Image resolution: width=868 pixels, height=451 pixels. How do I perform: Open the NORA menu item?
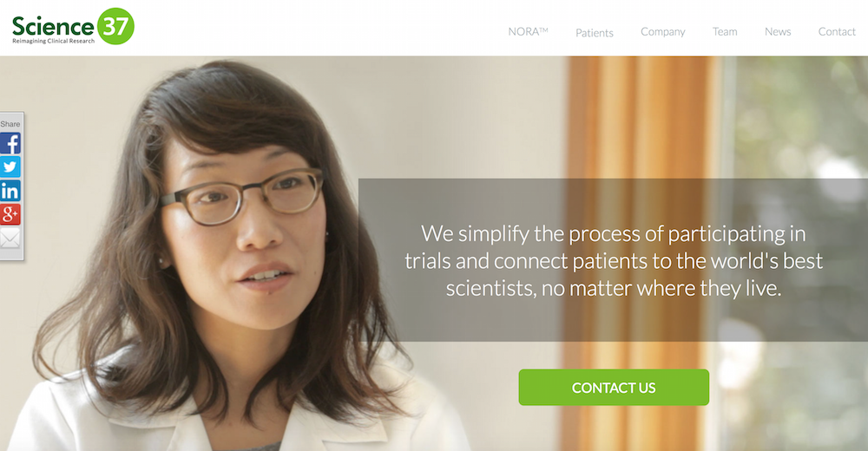click(x=528, y=31)
